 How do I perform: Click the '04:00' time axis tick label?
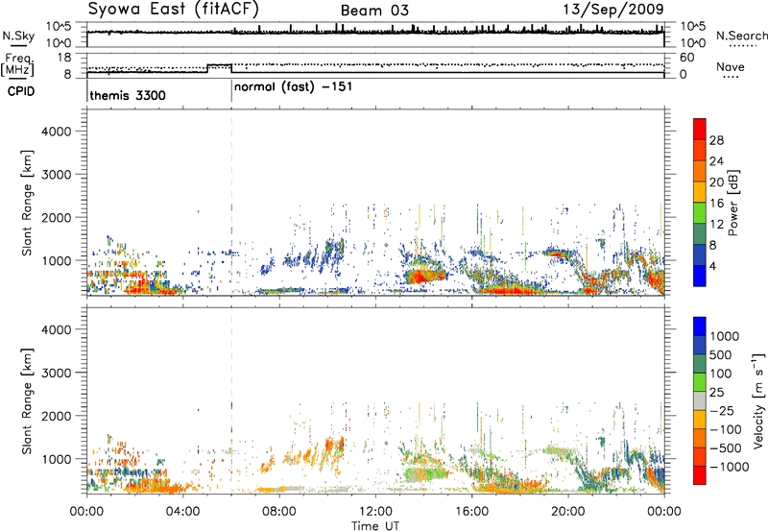pos(183,512)
